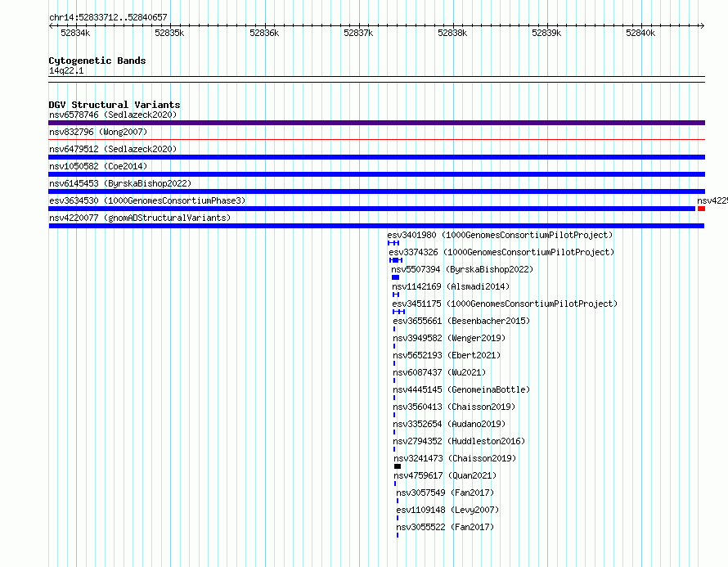Click the 52838k ruler tick label

452,33
